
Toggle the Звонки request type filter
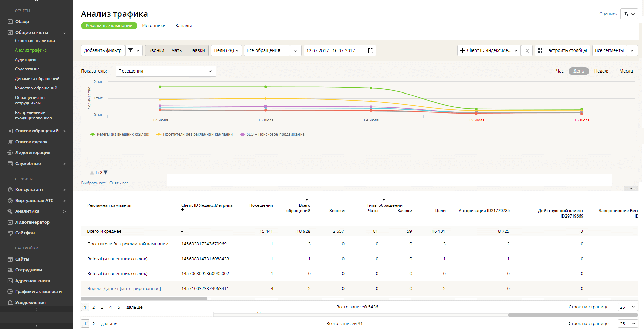(x=156, y=50)
